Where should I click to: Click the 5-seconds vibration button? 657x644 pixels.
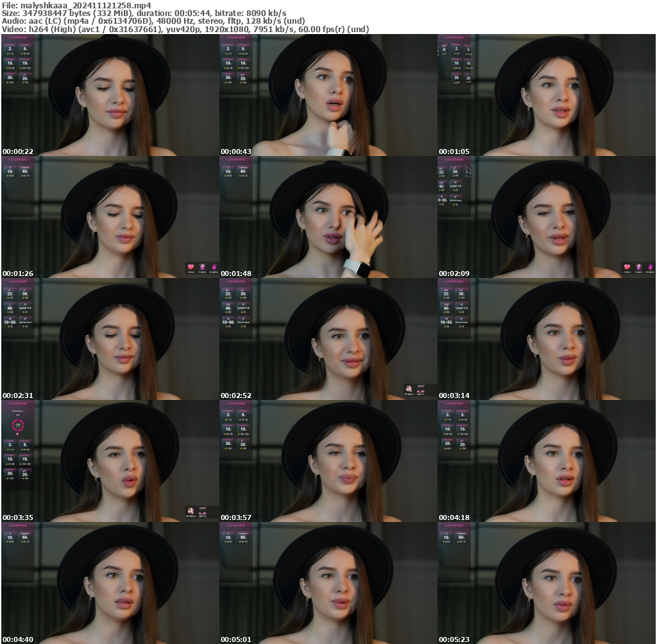(x=25, y=48)
